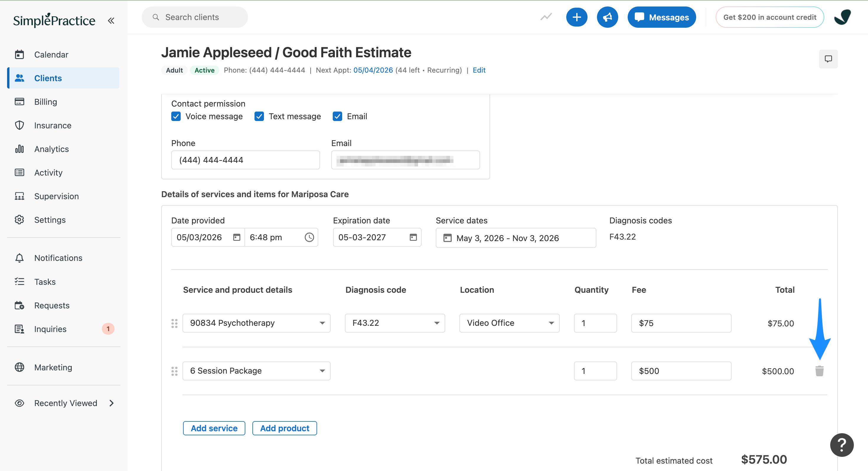Open next appointment 05/04/2026 link
The height and width of the screenshot is (471, 868).
click(373, 70)
